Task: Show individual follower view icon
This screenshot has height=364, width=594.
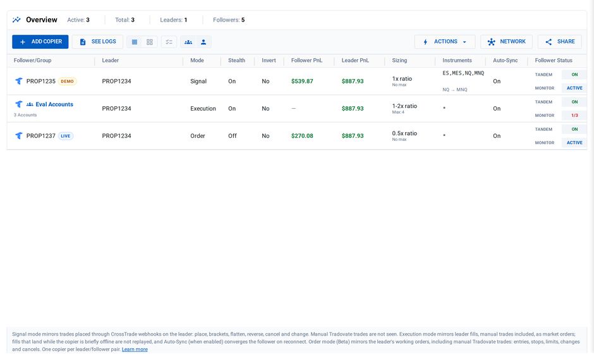Action: (203, 42)
